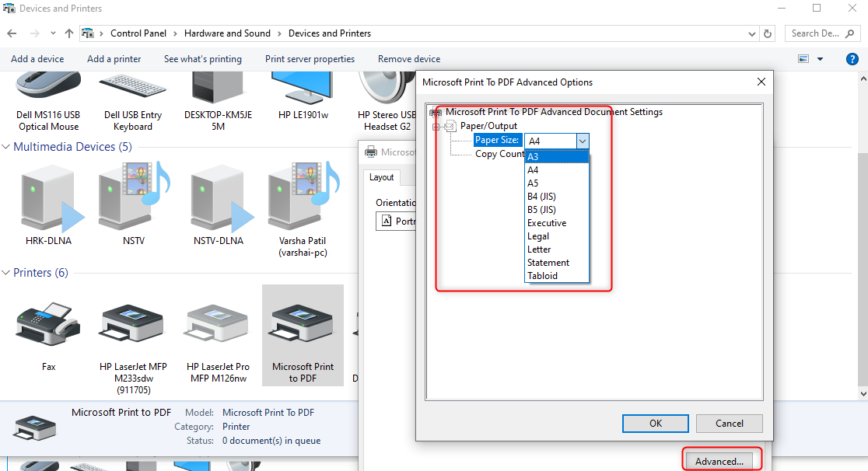Choose Statement paper size
Screen dimensions: 868x471
pyautogui.click(x=556, y=263)
